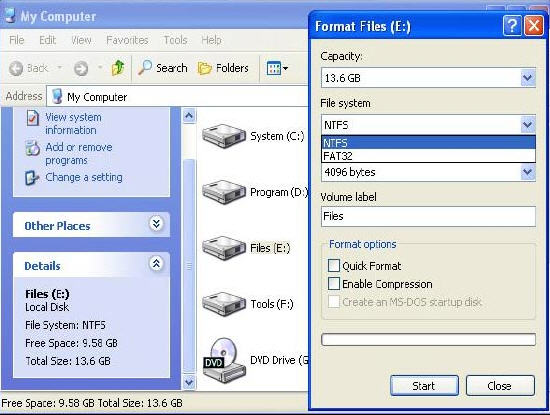Select the DVD Drive icon

(x=224, y=361)
